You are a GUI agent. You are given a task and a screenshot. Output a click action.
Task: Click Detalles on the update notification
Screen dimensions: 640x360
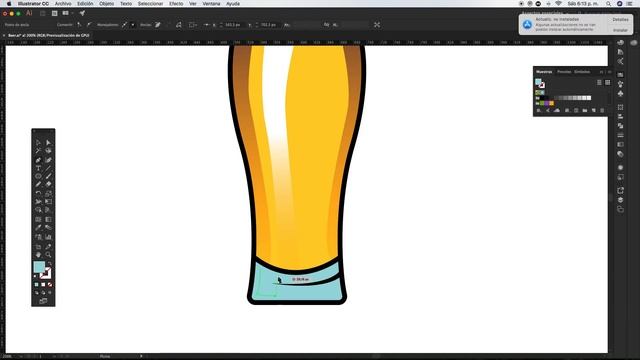point(620,19)
